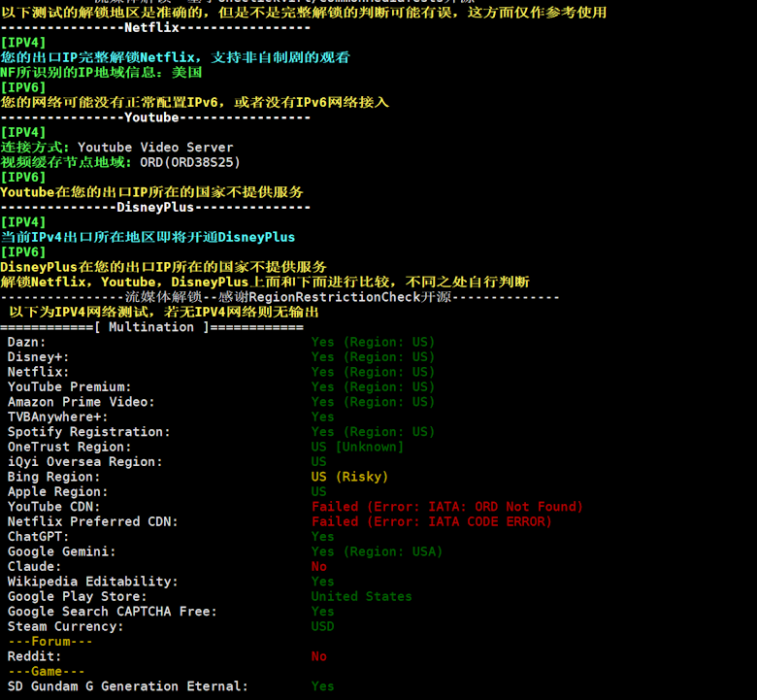Image resolution: width=757 pixels, height=700 pixels.
Task: Click the 'SD Gundam G Generation Eternal:' label
Action: (127, 686)
